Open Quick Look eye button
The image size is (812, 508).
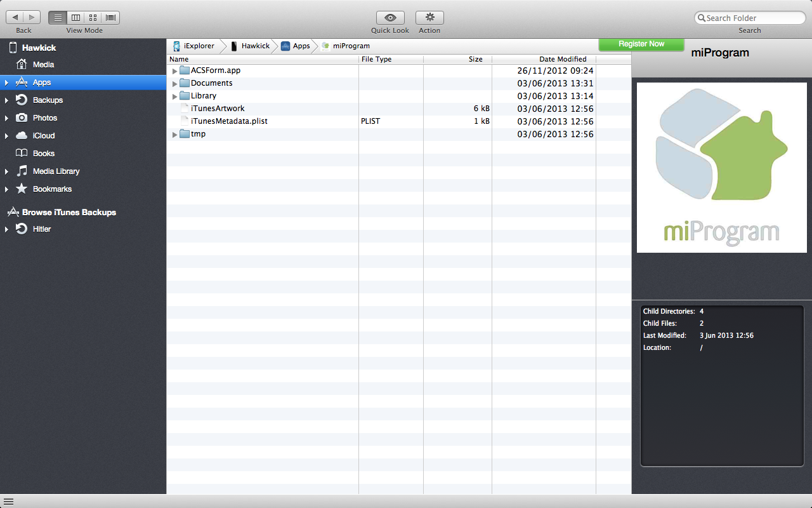click(x=390, y=18)
